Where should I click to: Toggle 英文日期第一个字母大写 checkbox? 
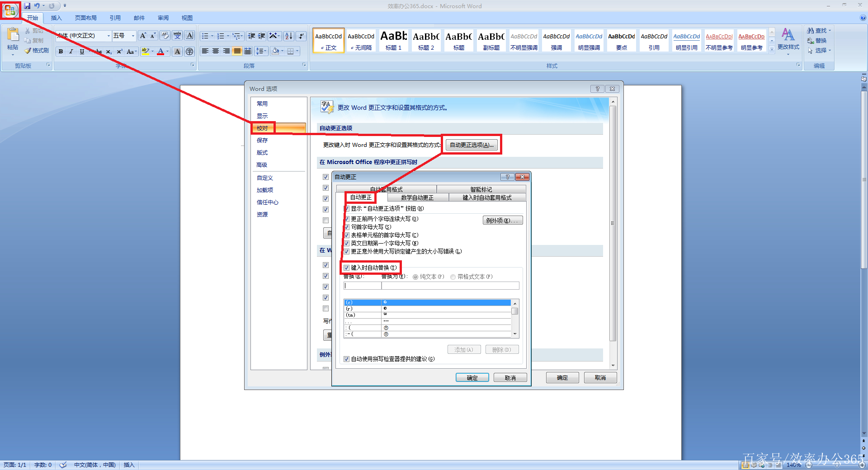point(347,243)
